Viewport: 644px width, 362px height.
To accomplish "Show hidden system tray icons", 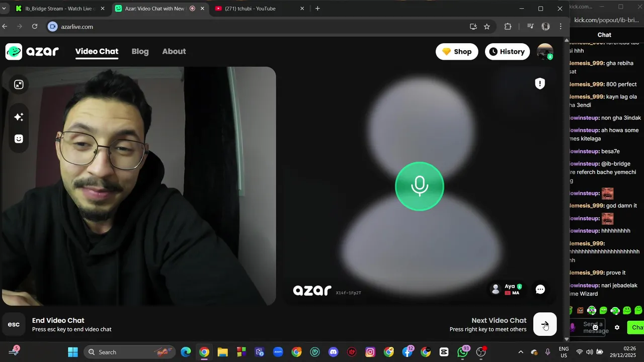I will pyautogui.click(x=521, y=352).
